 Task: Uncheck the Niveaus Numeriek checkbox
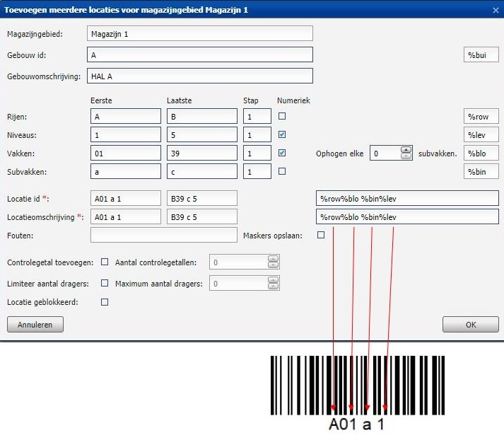point(282,134)
